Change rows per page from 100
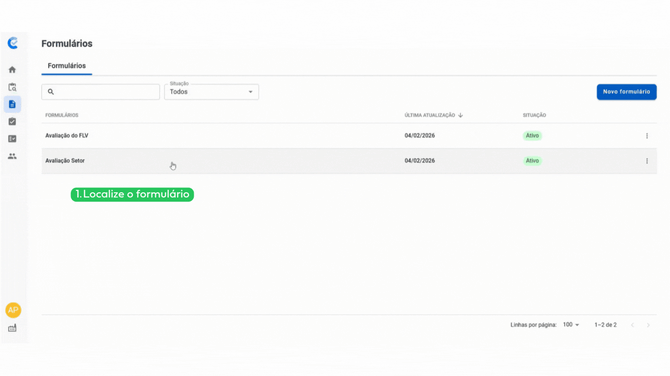The image size is (670, 376). point(571,325)
